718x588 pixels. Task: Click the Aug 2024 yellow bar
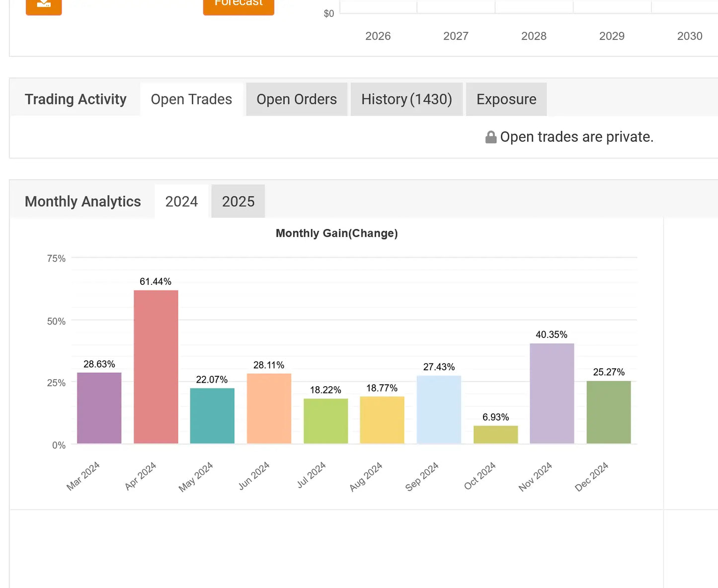382,420
